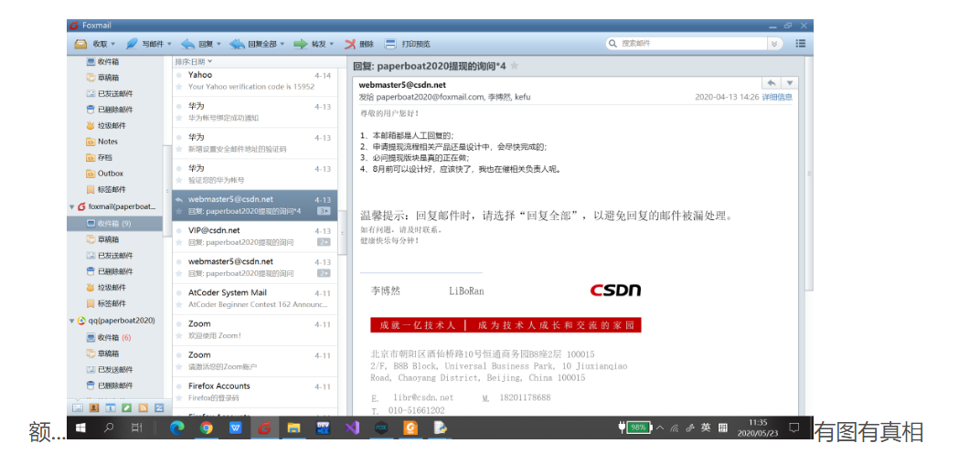The image size is (980, 475).
Task: Collapse the qq(paperboat2020) account tree
Action: 72,321
